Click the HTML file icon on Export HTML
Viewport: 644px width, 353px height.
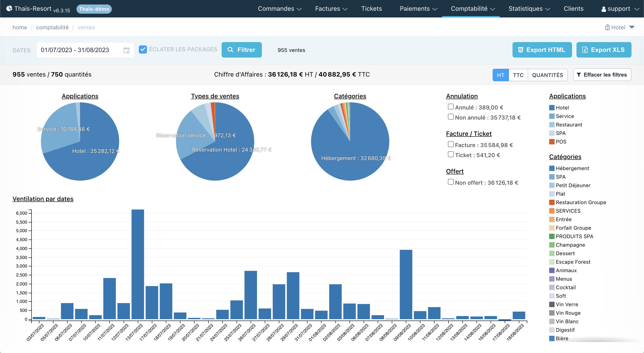[521, 50]
